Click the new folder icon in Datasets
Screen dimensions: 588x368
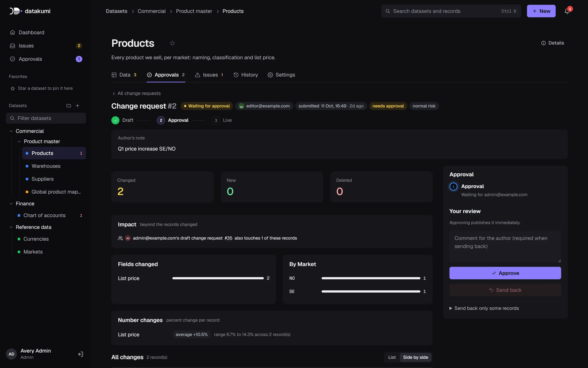tap(69, 105)
